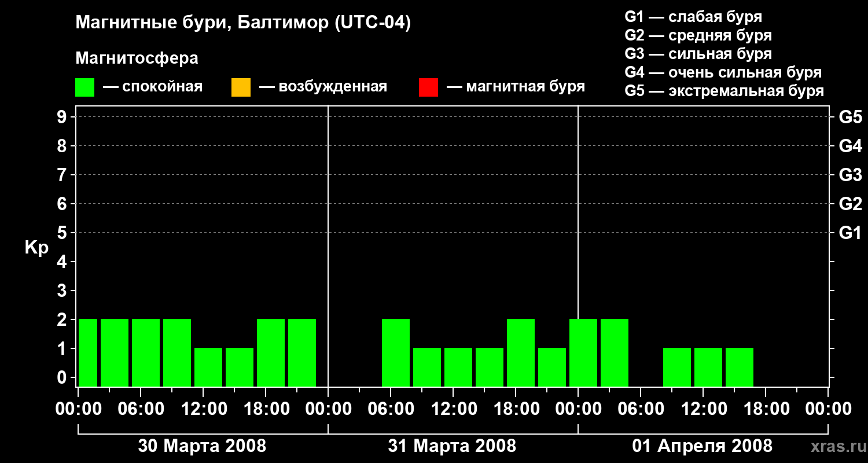Click the last green bar on 1 April
Viewport: 868px width, 463px height.
click(740, 367)
